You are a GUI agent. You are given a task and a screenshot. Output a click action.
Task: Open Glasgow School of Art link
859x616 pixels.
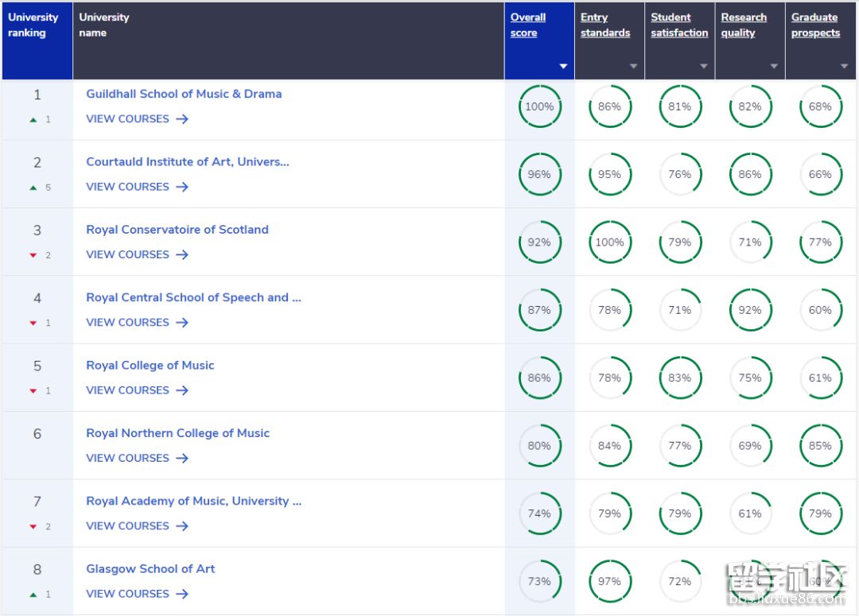coord(150,569)
